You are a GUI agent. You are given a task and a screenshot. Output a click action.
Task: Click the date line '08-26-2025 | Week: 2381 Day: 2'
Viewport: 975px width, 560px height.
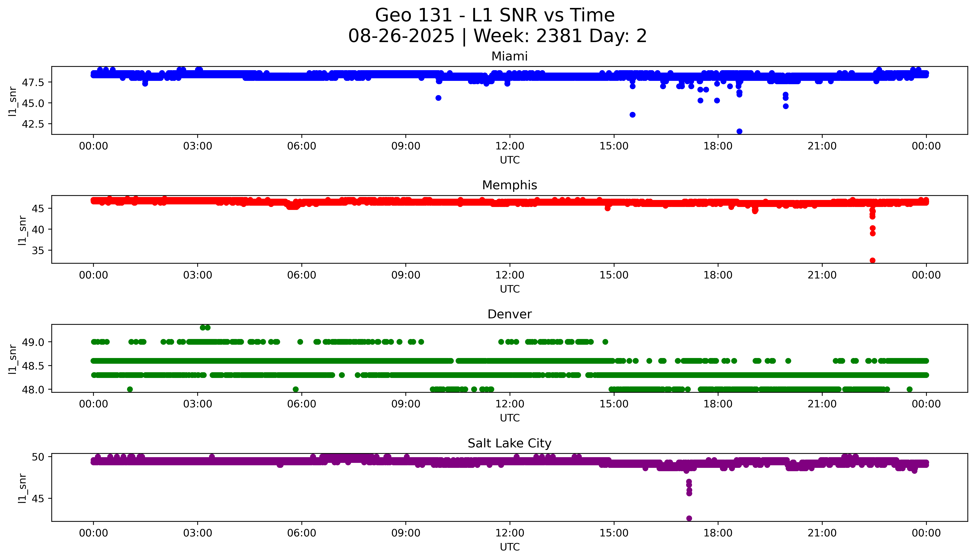(497, 37)
